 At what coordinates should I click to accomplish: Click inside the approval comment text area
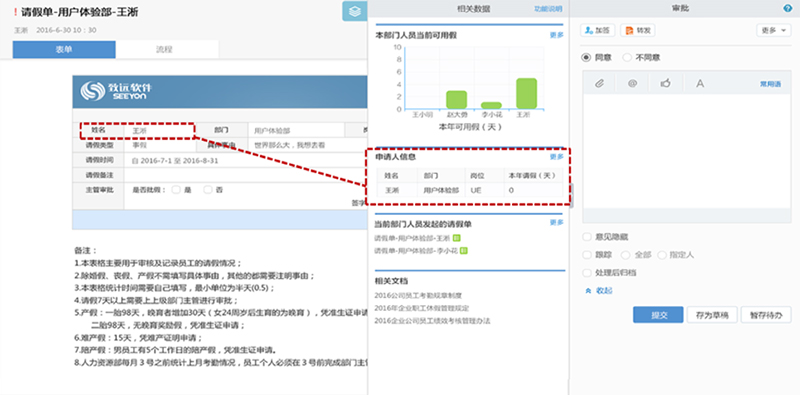point(687,151)
